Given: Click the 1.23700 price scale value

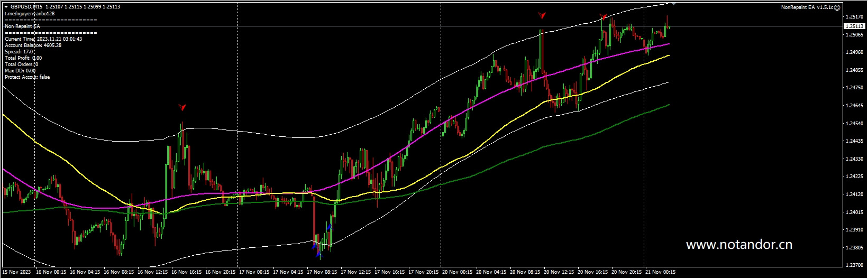Looking at the screenshot, I should [855, 265].
